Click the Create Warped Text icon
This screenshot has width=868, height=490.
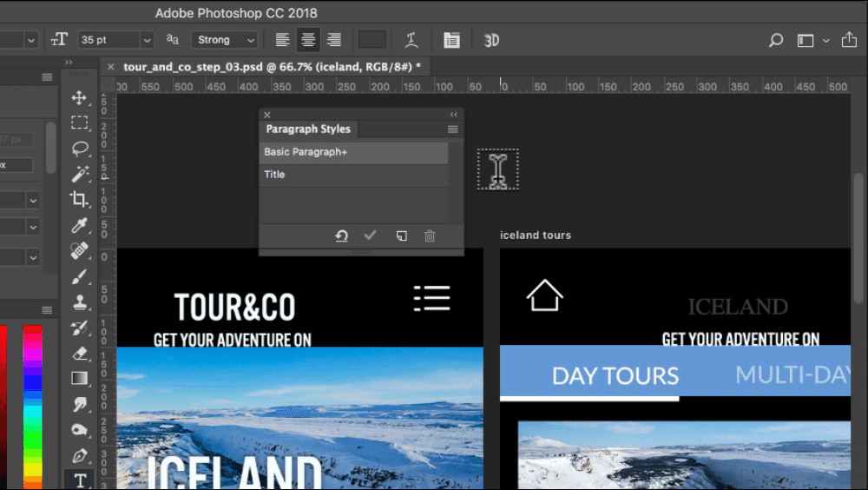tap(411, 40)
